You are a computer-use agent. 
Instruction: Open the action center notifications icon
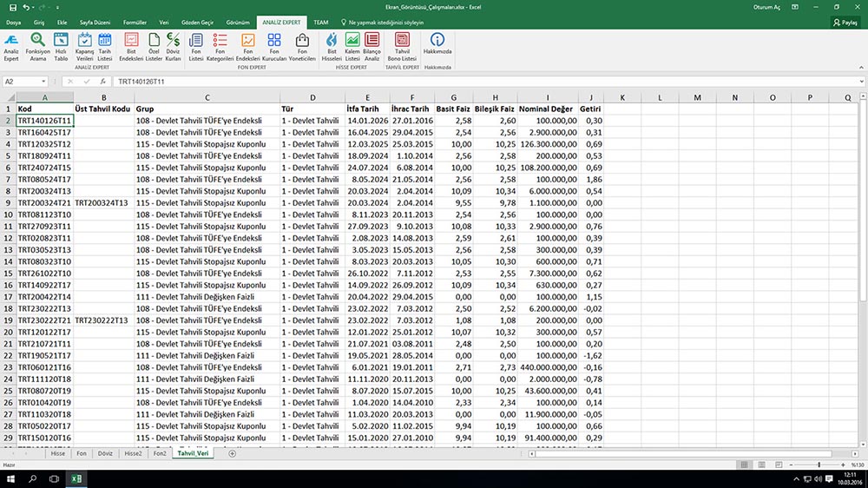pos(829,479)
